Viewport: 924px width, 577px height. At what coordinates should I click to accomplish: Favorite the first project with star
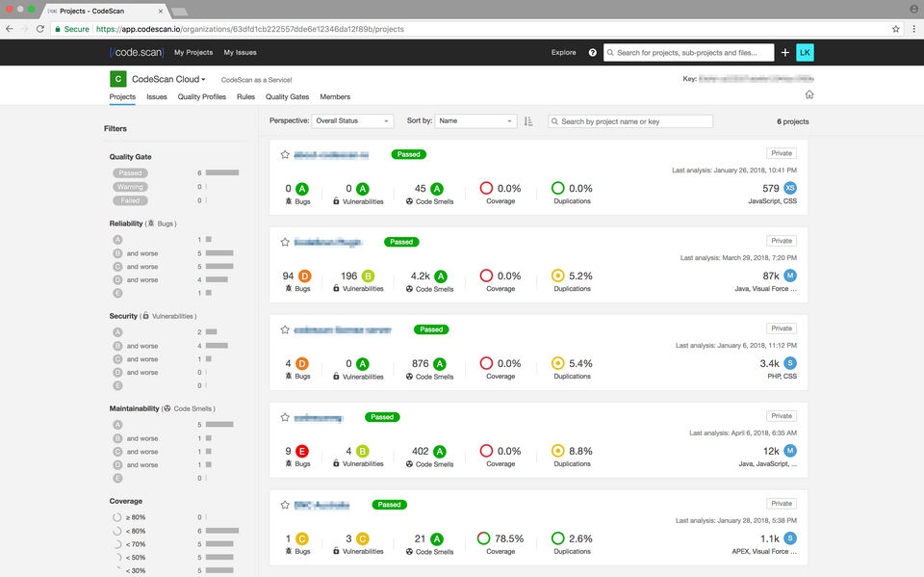pyautogui.click(x=285, y=154)
